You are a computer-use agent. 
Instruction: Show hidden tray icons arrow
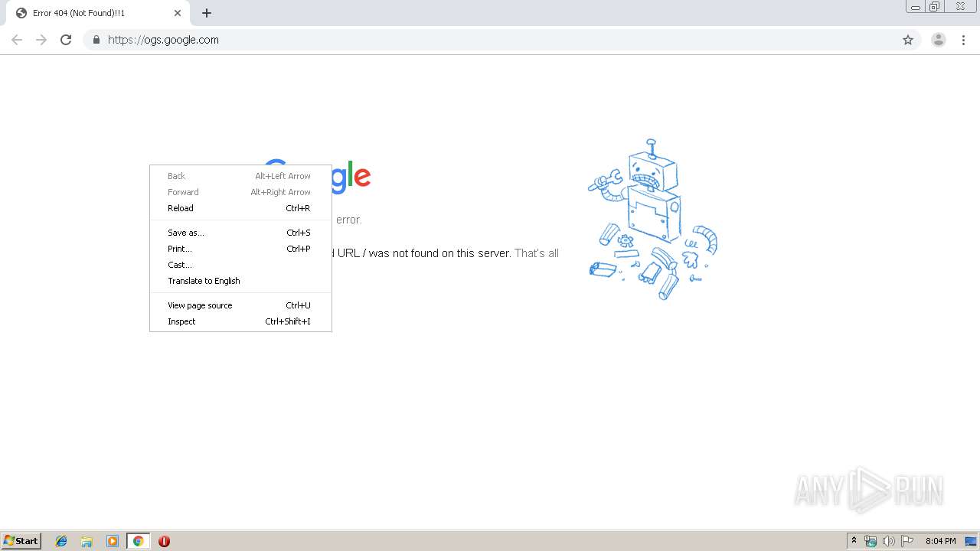[854, 541]
